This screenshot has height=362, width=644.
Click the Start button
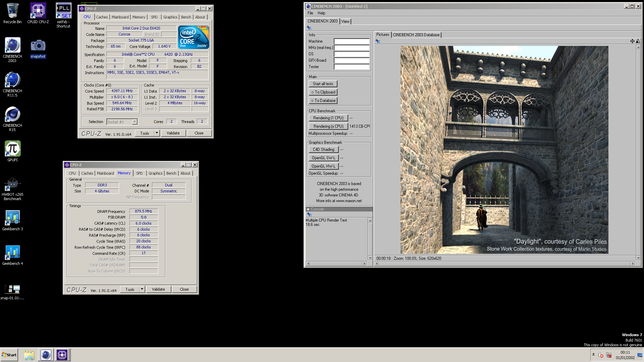(x=9, y=355)
